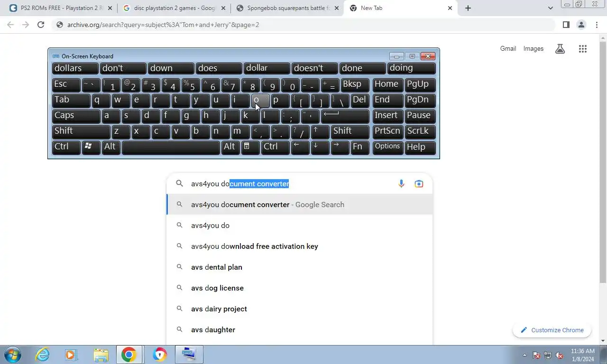
Task: Close the New Tab tab
Action: 450,8
